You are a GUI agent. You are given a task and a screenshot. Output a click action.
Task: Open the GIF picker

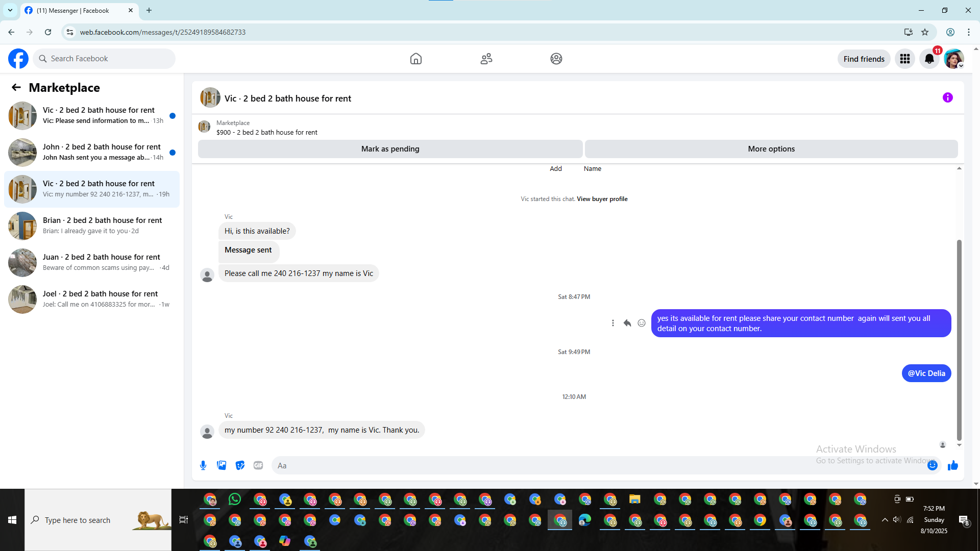pyautogui.click(x=258, y=465)
